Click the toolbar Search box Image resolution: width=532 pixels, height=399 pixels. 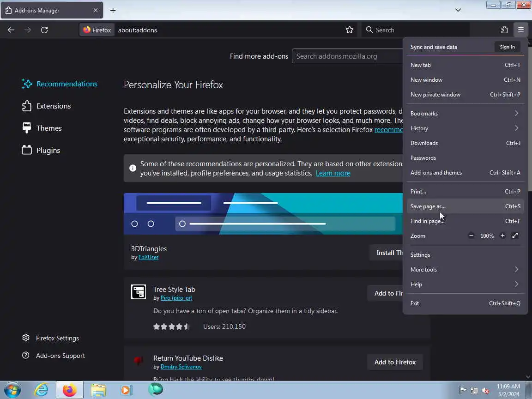pyautogui.click(x=416, y=30)
